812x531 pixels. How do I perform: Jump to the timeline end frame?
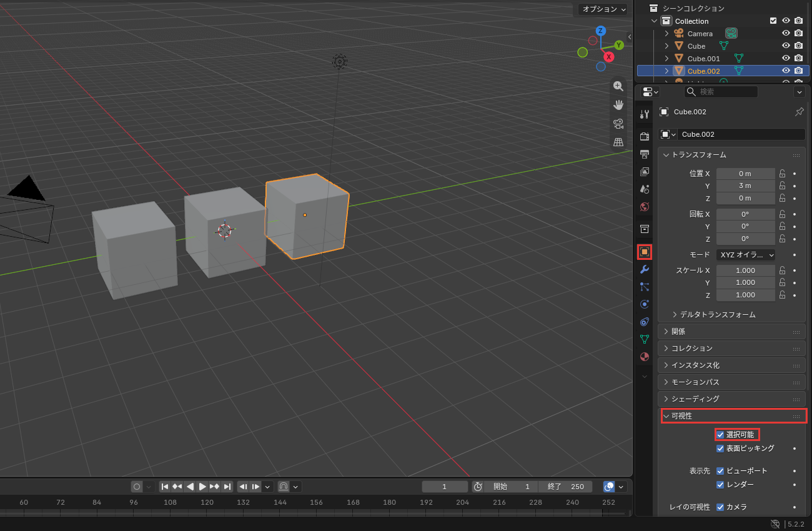(227, 487)
